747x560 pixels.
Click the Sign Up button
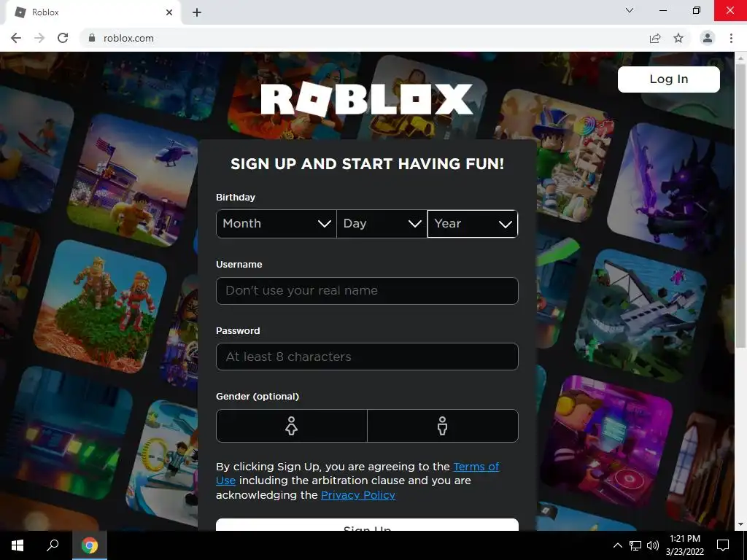[x=368, y=525]
